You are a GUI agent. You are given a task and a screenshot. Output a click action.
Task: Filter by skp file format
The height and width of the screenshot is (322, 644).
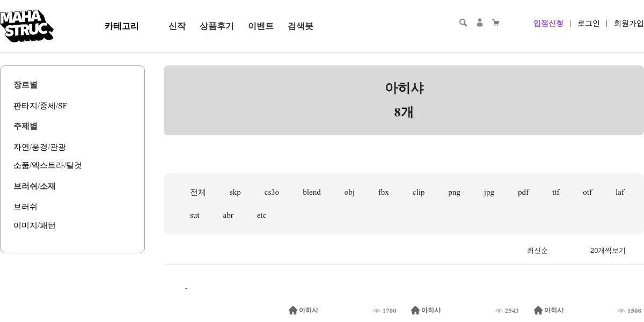[x=235, y=192]
